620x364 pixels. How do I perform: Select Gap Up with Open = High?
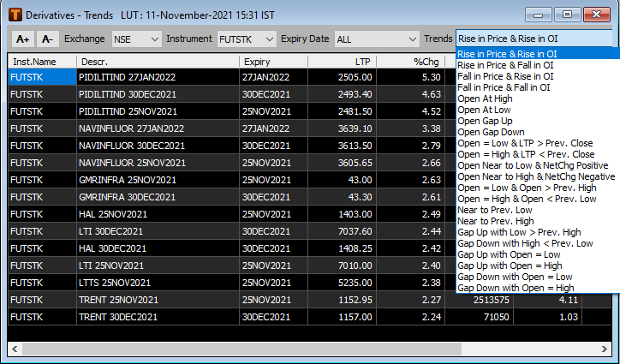(538, 266)
